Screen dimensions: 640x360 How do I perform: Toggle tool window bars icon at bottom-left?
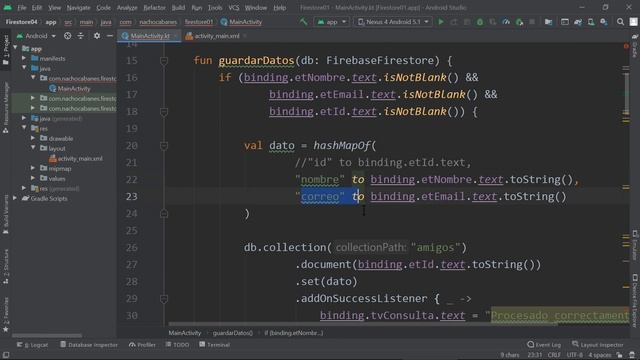coord(6,355)
